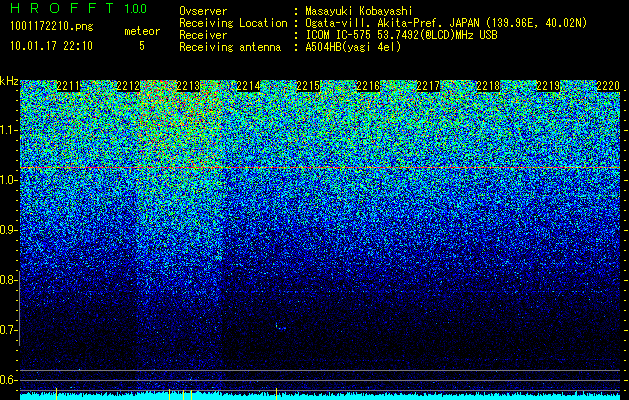Screen dimensions: 629x400
Task: Select the 2211 time marker
Action: pos(68,86)
